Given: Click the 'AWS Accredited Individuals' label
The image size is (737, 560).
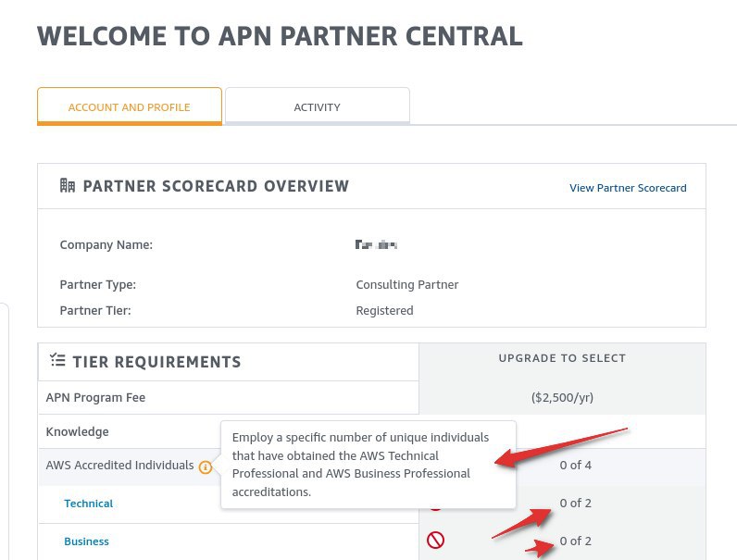Looking at the screenshot, I should coord(119,465).
